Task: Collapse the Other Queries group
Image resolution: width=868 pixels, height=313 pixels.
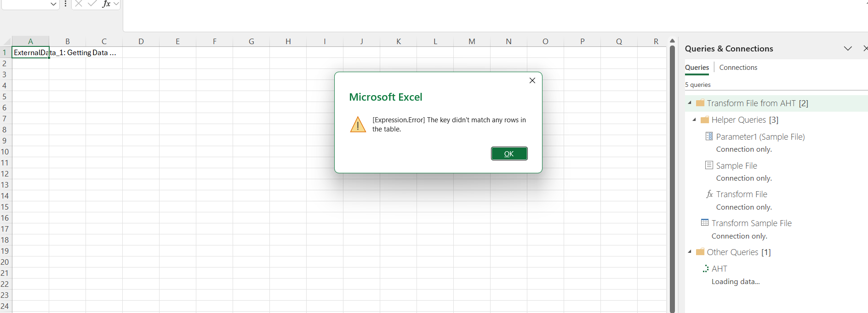Action: [x=690, y=252]
